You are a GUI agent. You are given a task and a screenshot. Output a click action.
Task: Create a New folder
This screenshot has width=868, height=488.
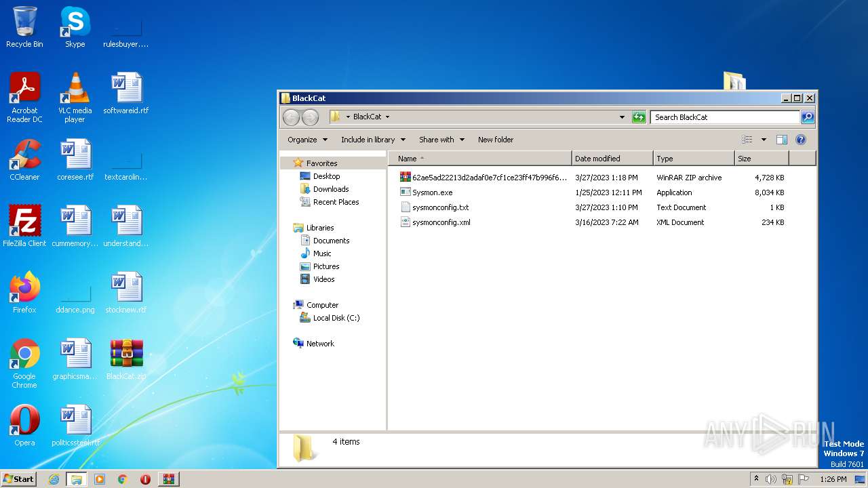click(x=496, y=140)
